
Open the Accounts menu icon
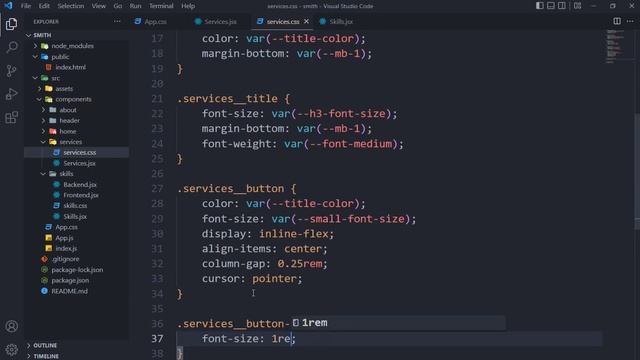pyautogui.click(x=11, y=326)
